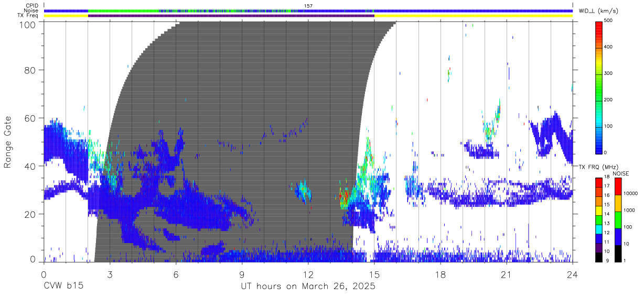Image resolution: width=644 pixels, height=297 pixels.
Task: Click the 18 label on TX frequency legend
Action: tap(607, 177)
